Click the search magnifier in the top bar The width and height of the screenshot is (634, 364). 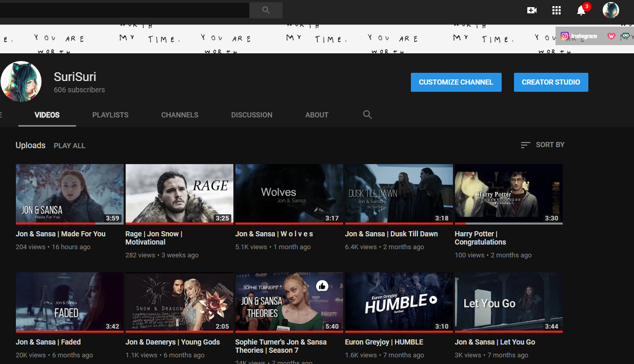(265, 10)
